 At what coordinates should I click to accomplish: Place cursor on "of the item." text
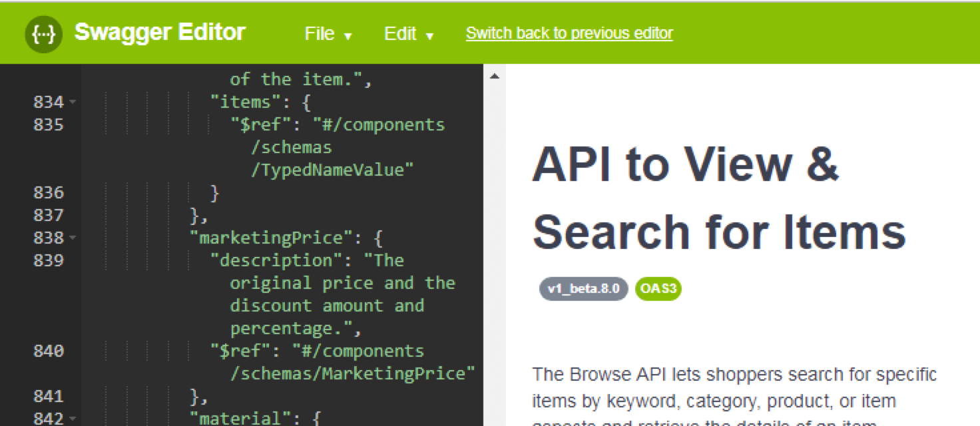pos(300,80)
